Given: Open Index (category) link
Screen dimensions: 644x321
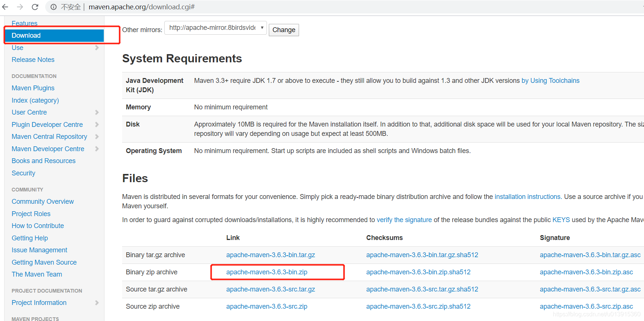Looking at the screenshot, I should (x=35, y=100).
